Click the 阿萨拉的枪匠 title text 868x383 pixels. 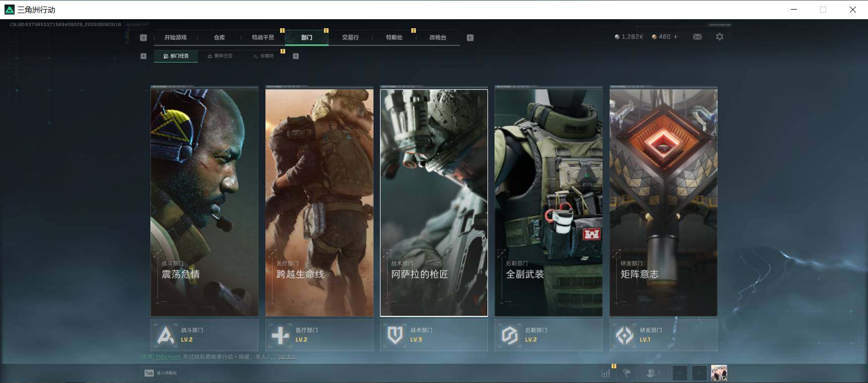click(419, 274)
